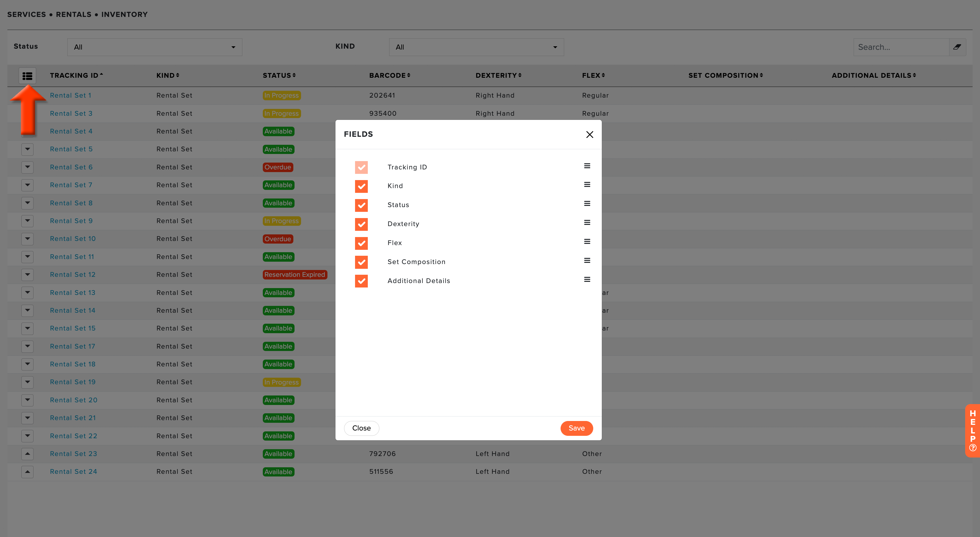
Task: Uncheck the Kind field checkbox
Action: 361,187
